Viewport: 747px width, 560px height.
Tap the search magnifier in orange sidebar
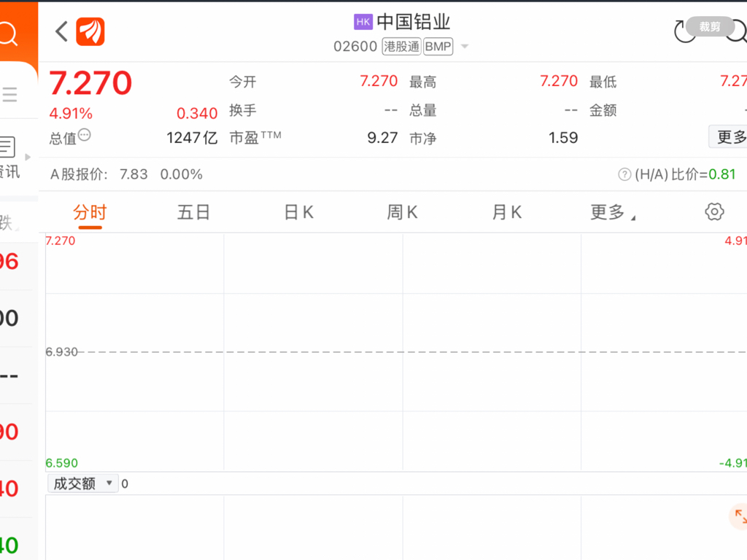8,34
